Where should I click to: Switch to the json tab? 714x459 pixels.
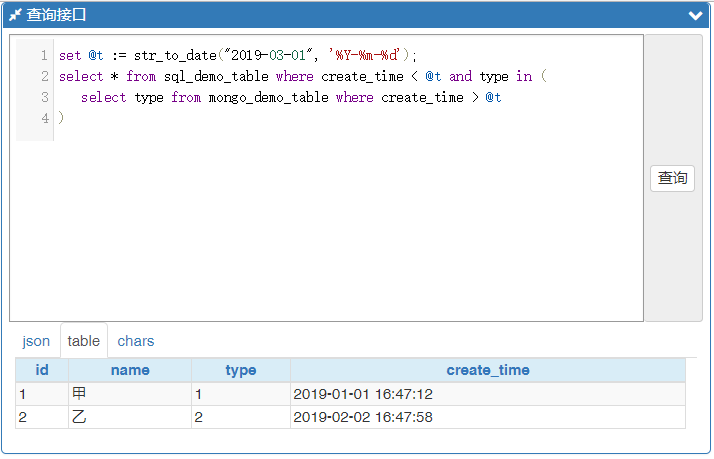[36, 341]
